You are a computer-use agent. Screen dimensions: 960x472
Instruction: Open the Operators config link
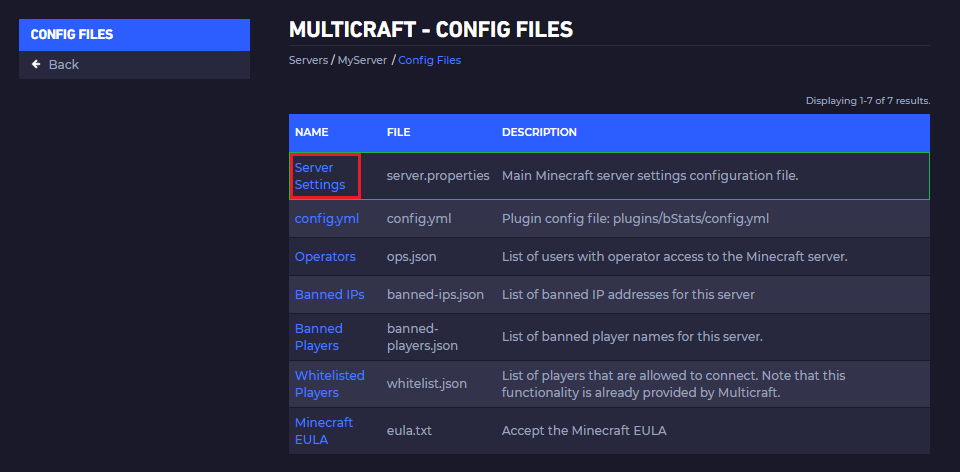pyautogui.click(x=325, y=256)
